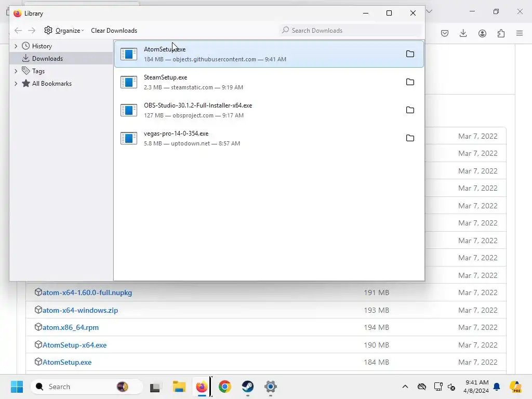The height and width of the screenshot is (399, 532).
Task: Click the muted volume tray icon
Action: pos(451,387)
